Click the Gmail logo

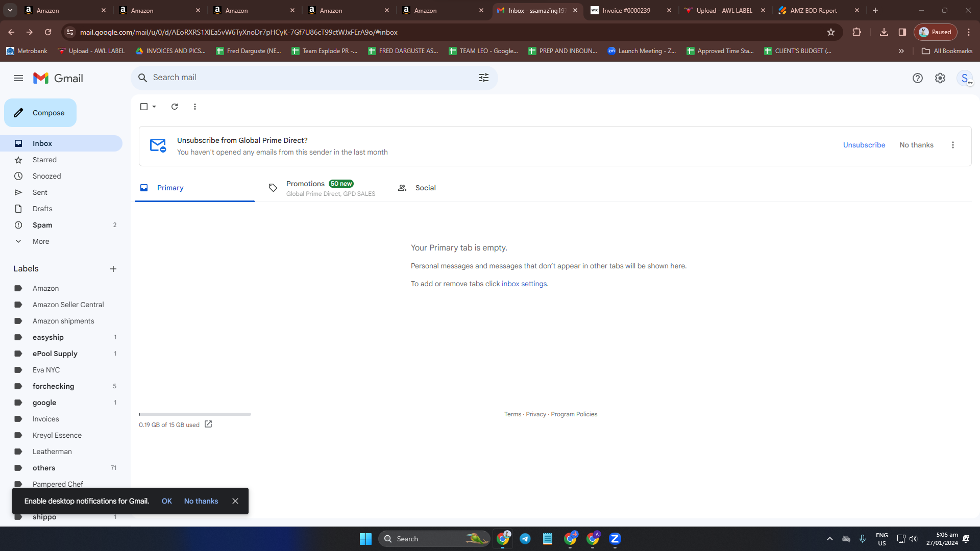(58, 78)
